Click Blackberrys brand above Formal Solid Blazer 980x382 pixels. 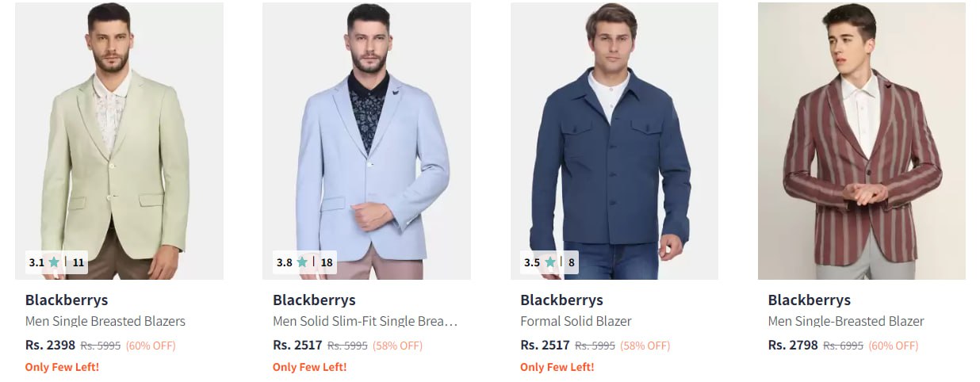point(561,300)
